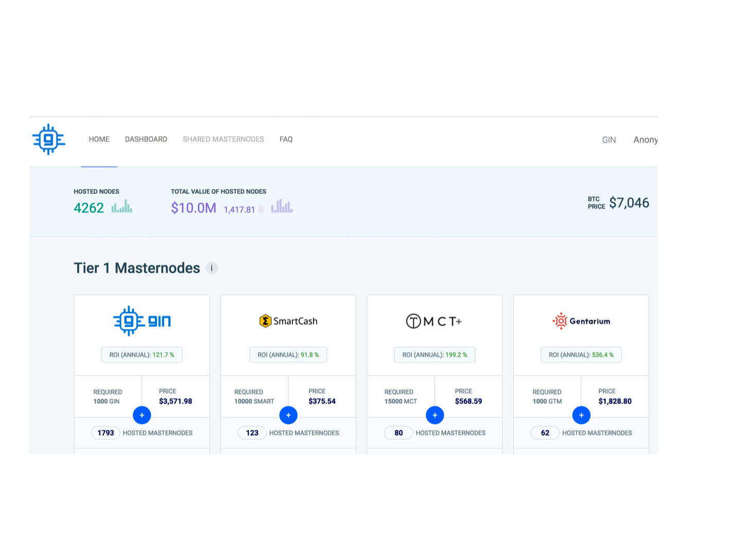Click Gentarium ROI (ANNUAL) 536.4 % badge

(581, 355)
